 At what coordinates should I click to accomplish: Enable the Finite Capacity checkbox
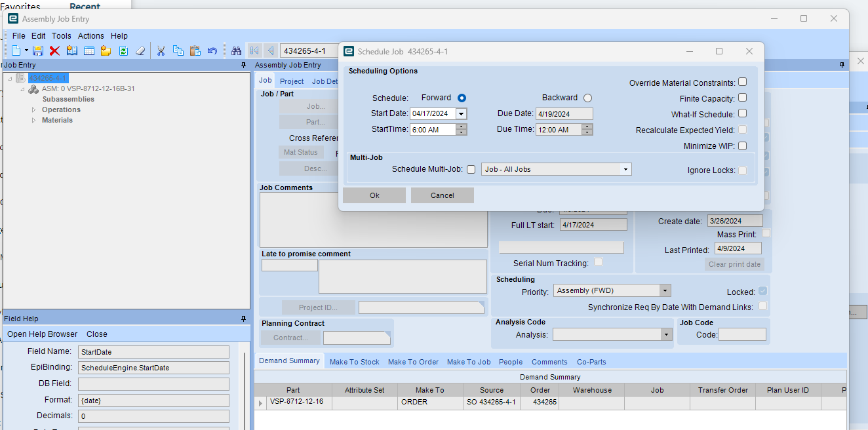742,98
